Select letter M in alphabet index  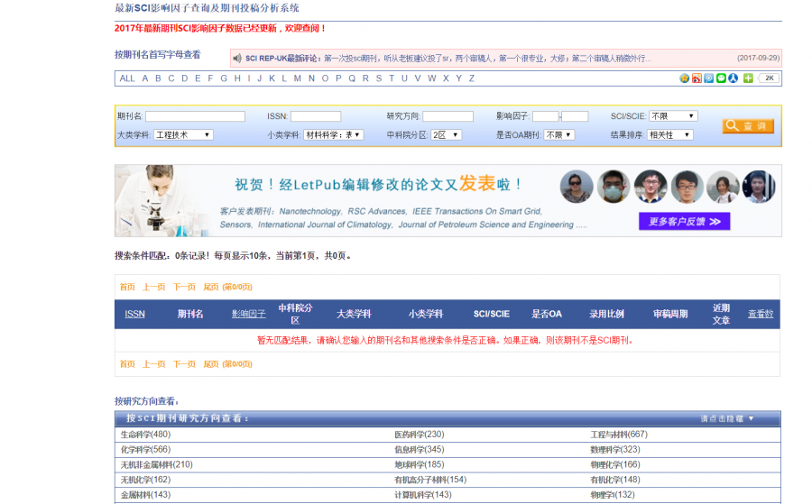click(297, 78)
